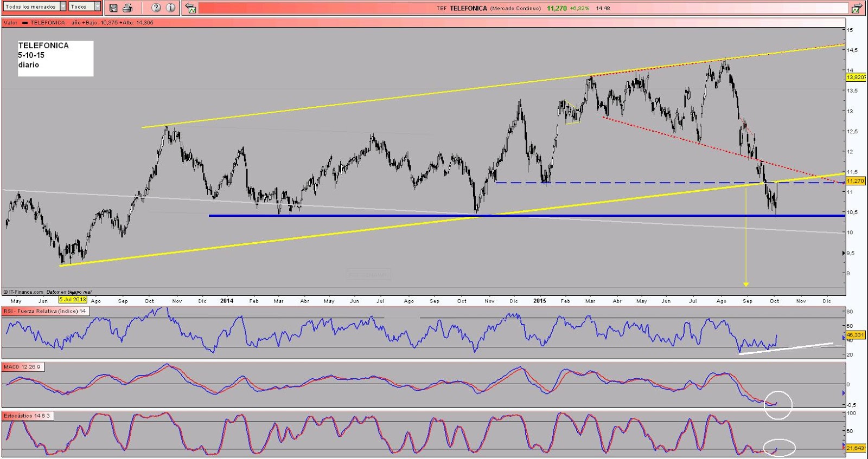Click the '2014' year label on time axis

point(227,301)
